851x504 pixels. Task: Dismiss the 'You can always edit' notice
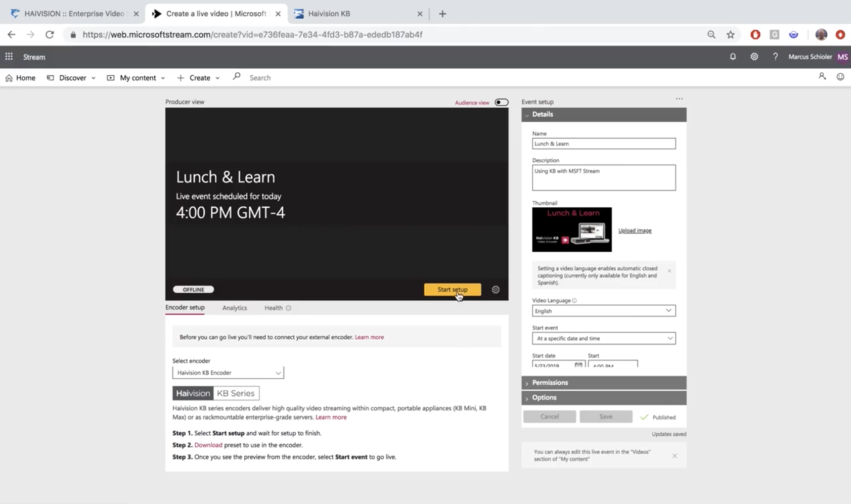(x=675, y=456)
